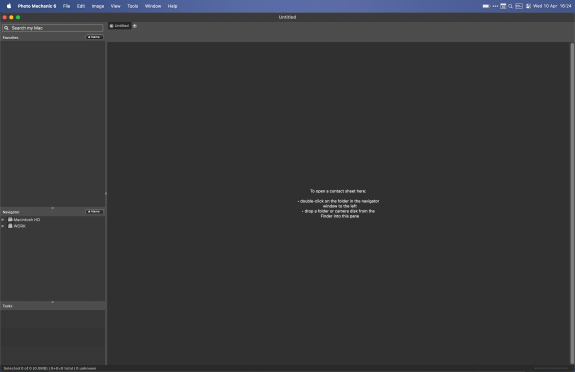Adjust the thumbnail size slider in status bar
The image size is (575, 372).
(x=552, y=368)
